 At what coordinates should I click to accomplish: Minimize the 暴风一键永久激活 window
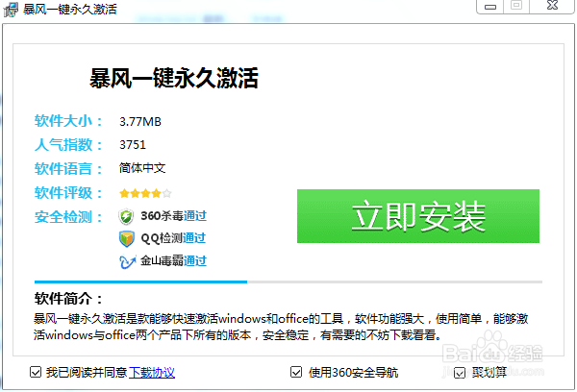click(489, 7)
